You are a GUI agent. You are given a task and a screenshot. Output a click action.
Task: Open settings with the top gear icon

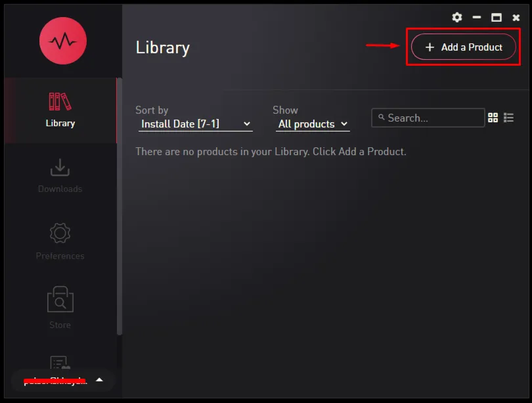click(x=457, y=17)
